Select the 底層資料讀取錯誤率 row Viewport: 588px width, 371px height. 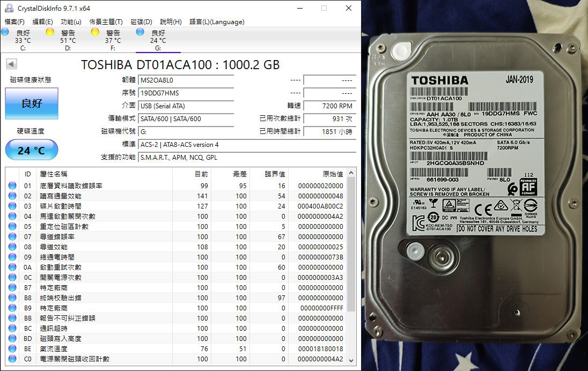(177, 186)
